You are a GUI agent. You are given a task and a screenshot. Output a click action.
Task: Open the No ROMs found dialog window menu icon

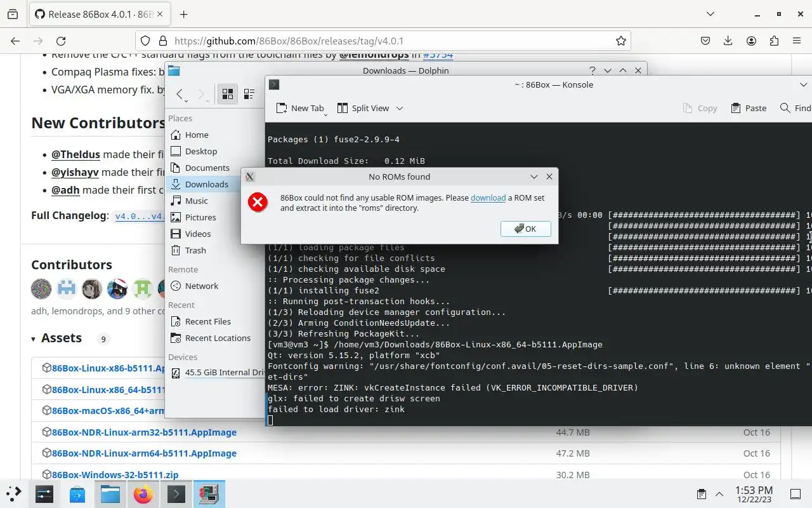click(x=250, y=177)
